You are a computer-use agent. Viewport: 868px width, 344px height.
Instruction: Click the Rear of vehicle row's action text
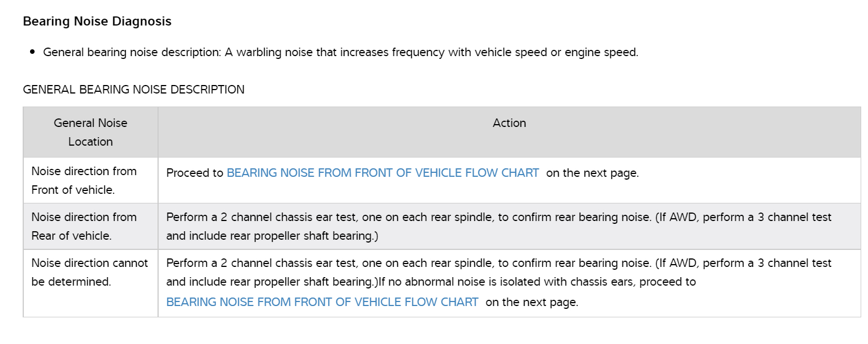click(x=408, y=218)
